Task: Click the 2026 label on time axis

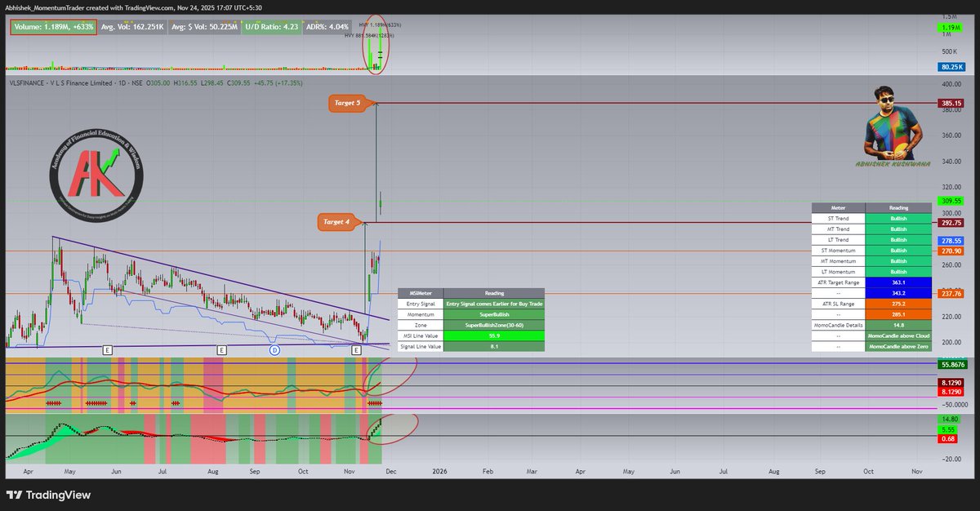Action: pyautogui.click(x=439, y=472)
